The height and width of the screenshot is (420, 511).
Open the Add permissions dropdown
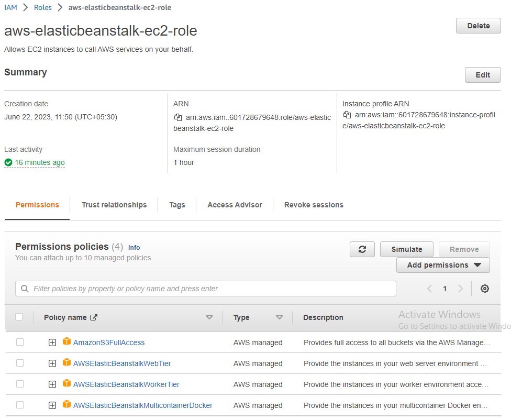pyautogui.click(x=443, y=265)
